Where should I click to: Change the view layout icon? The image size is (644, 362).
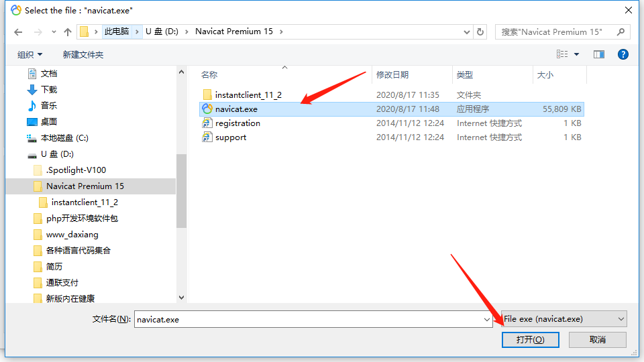point(562,54)
